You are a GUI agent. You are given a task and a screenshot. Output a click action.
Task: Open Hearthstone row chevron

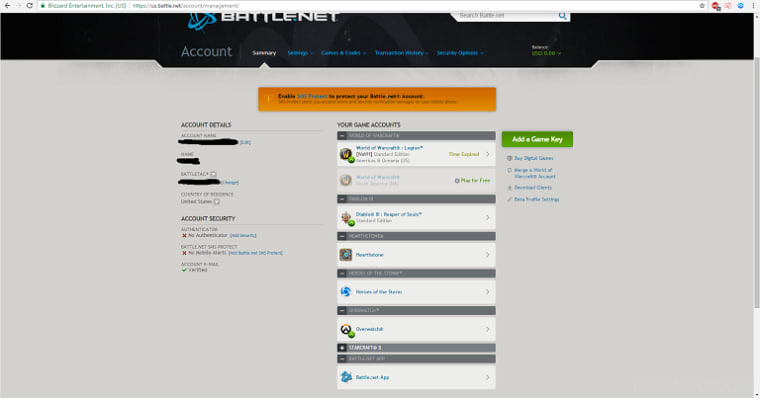point(488,255)
